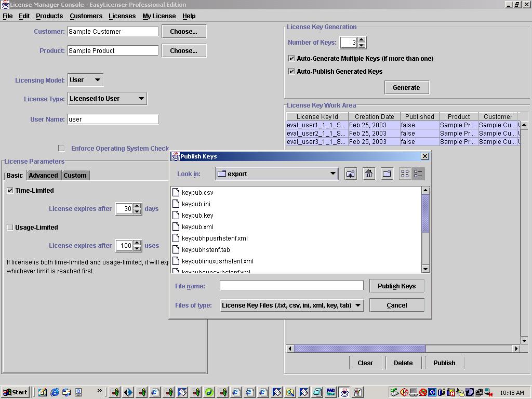
Task: Click the file list scroll down arrow
Action: 425,269
